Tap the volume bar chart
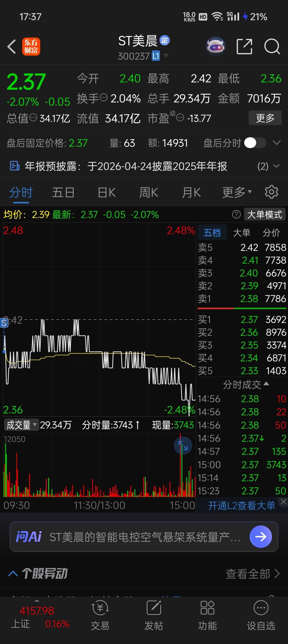The image size is (288, 644). click(99, 465)
